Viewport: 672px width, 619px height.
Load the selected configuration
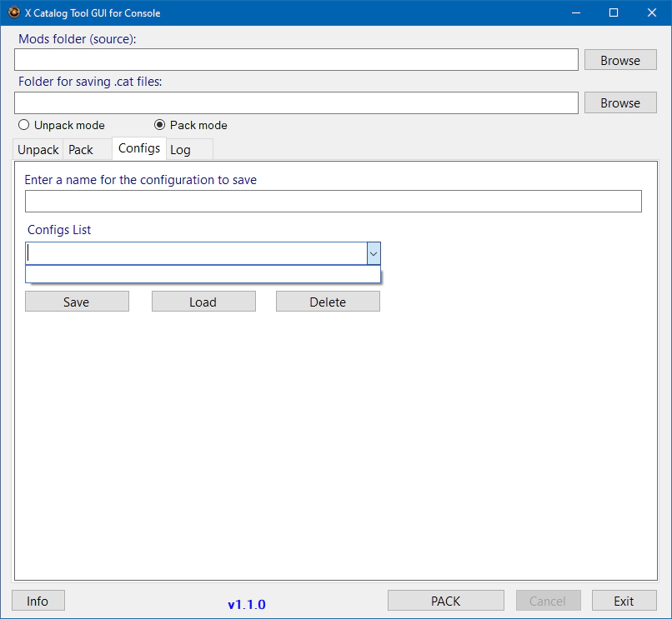click(203, 302)
